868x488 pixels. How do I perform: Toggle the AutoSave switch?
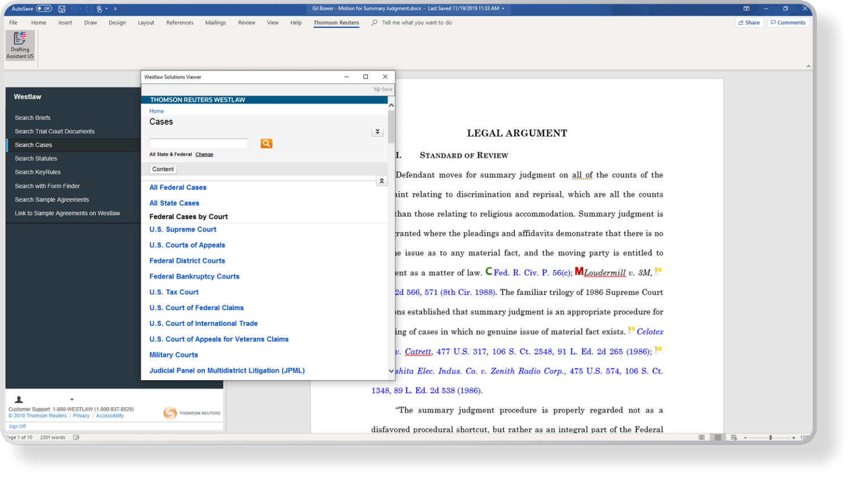click(44, 9)
